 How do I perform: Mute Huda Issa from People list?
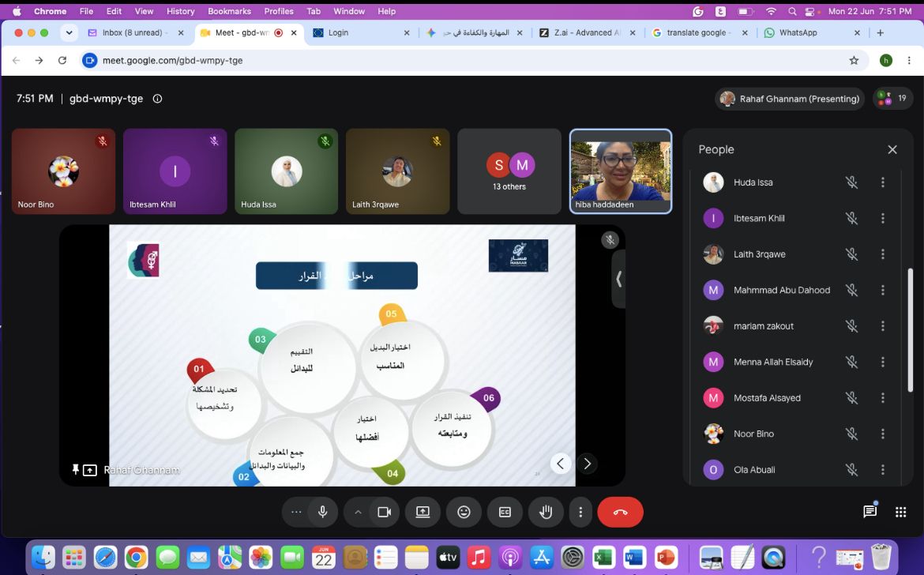pyautogui.click(x=851, y=182)
